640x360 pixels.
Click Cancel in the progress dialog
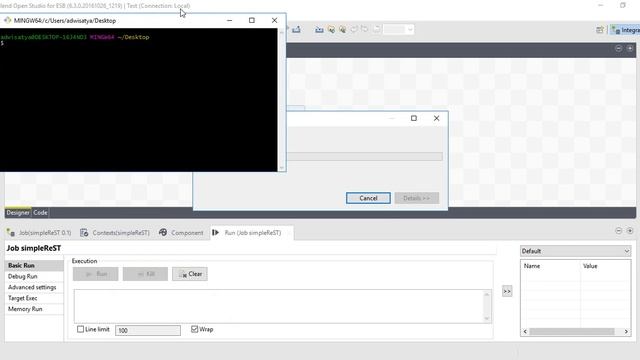368,198
